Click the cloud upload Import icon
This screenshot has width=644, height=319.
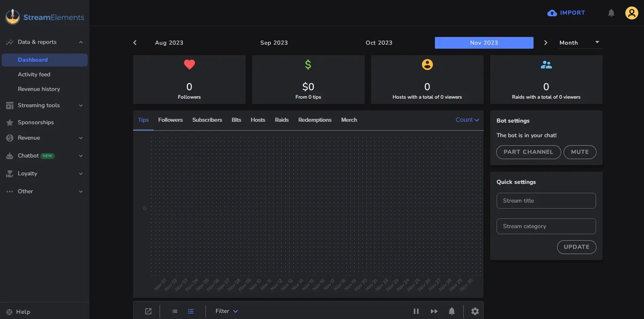(552, 13)
